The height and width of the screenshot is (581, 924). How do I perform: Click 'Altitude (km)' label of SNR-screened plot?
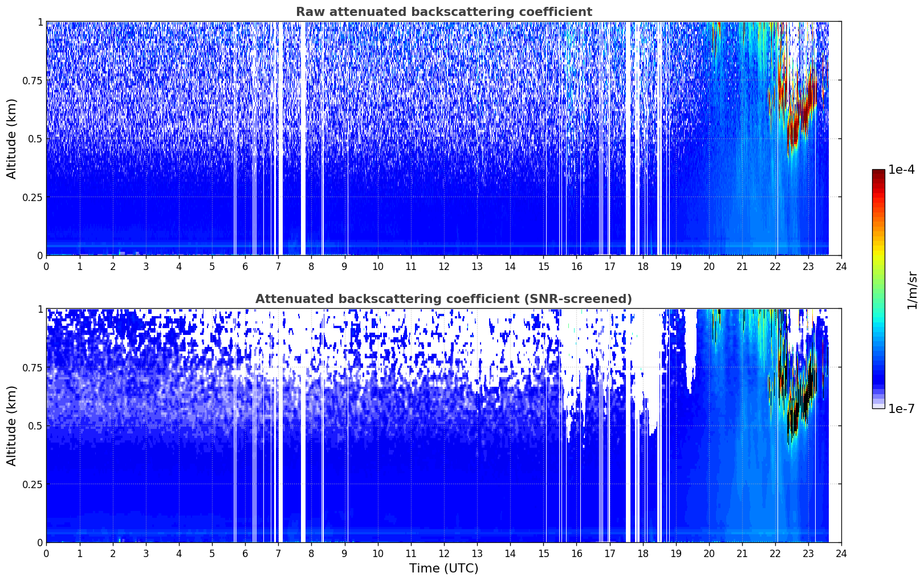[x=12, y=425]
